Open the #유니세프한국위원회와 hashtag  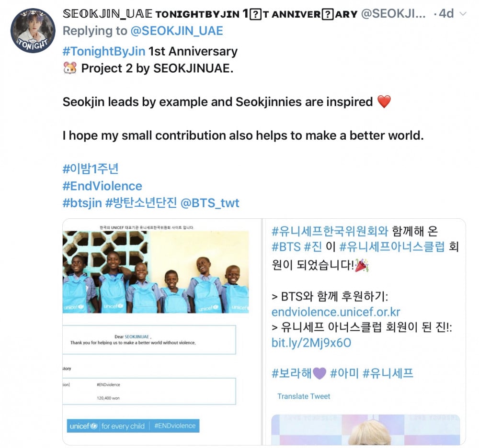tap(330, 231)
